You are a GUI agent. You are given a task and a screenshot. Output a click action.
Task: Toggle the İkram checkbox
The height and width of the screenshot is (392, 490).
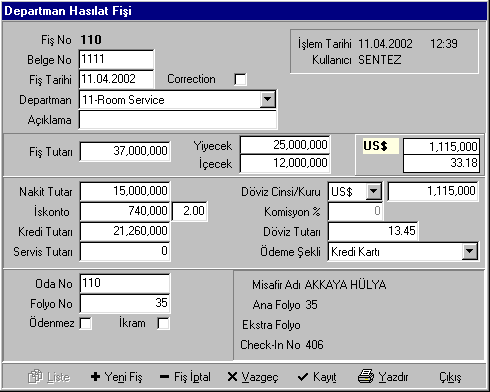pos(163,323)
